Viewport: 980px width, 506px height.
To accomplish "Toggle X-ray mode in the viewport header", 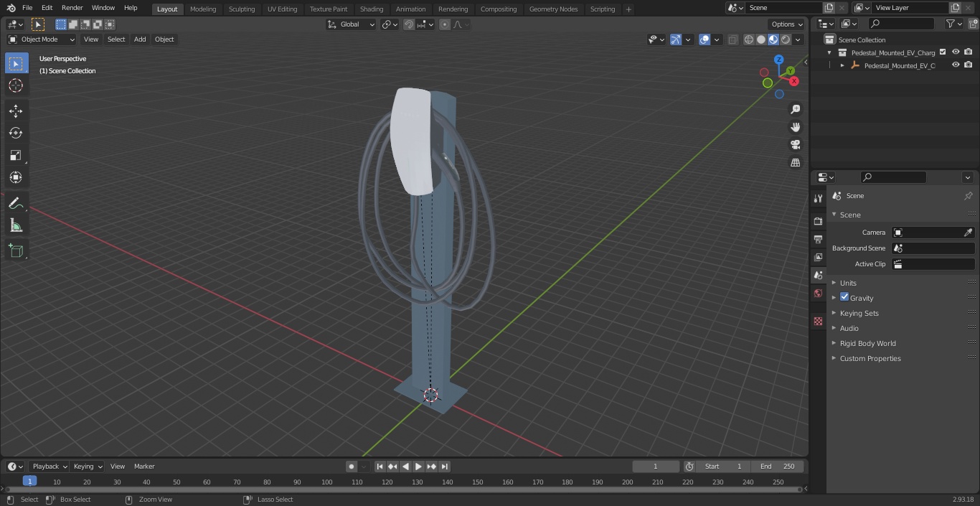I will [x=732, y=39].
